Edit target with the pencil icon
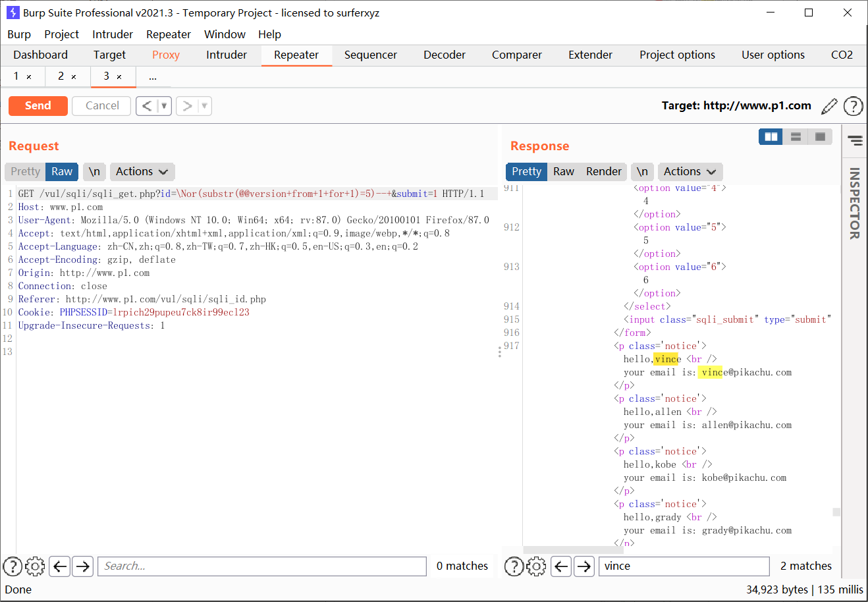 pyautogui.click(x=830, y=106)
